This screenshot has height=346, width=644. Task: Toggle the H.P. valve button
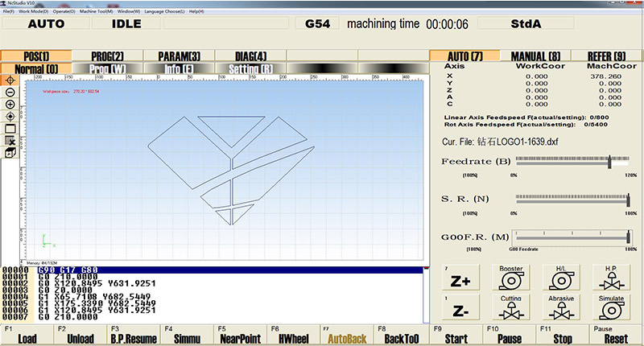click(x=613, y=279)
